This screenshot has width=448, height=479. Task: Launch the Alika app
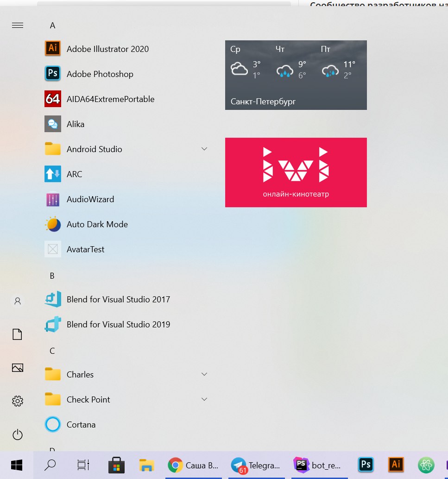[x=126, y=124]
